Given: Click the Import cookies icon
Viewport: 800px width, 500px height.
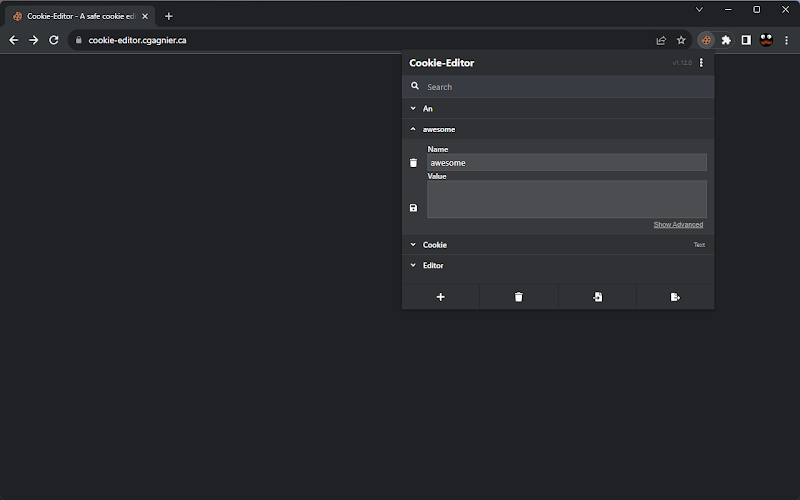Looking at the screenshot, I should click(x=597, y=297).
